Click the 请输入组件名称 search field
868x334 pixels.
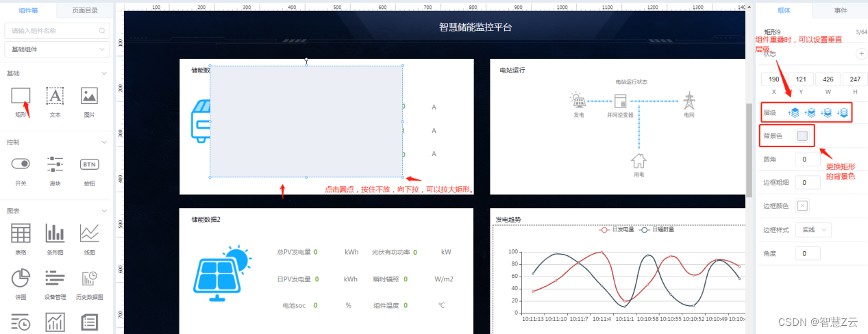coord(57,31)
